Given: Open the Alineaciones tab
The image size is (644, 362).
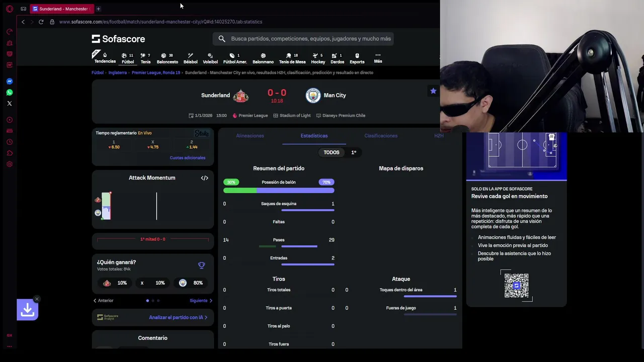Looking at the screenshot, I should click(250, 136).
